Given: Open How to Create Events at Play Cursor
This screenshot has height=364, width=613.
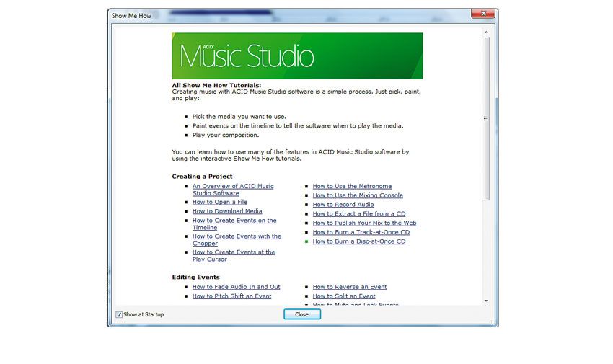Looking at the screenshot, I should coord(234,256).
